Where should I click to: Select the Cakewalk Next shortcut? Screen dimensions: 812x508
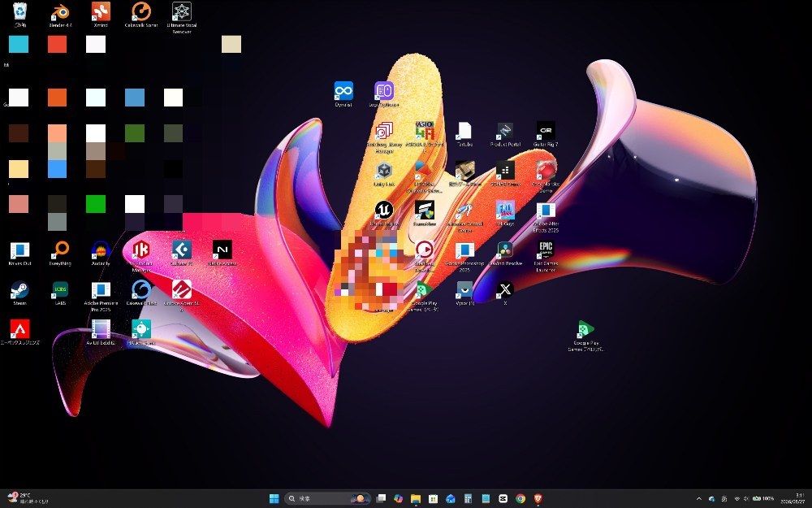pos(140,293)
